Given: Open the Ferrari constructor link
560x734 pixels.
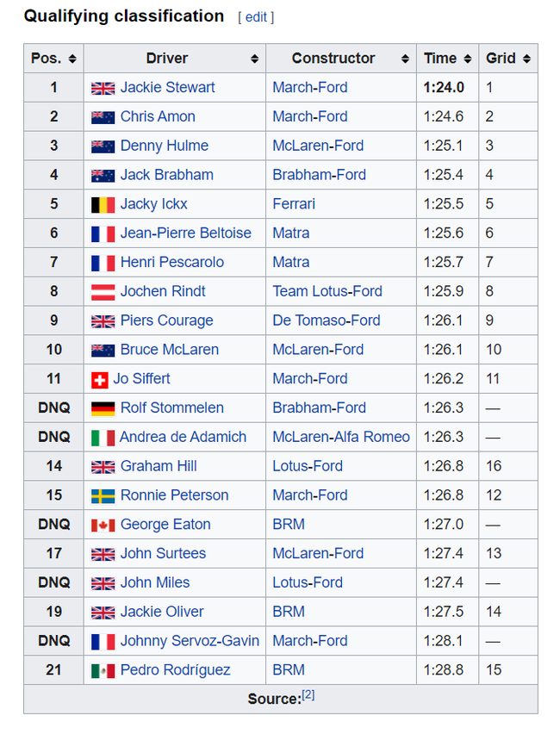Looking at the screenshot, I should point(294,204).
